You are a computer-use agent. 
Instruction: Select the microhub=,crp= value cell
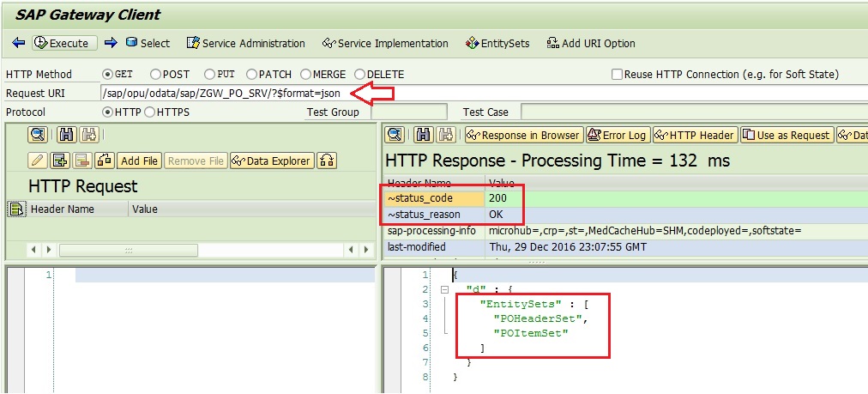tap(677, 231)
